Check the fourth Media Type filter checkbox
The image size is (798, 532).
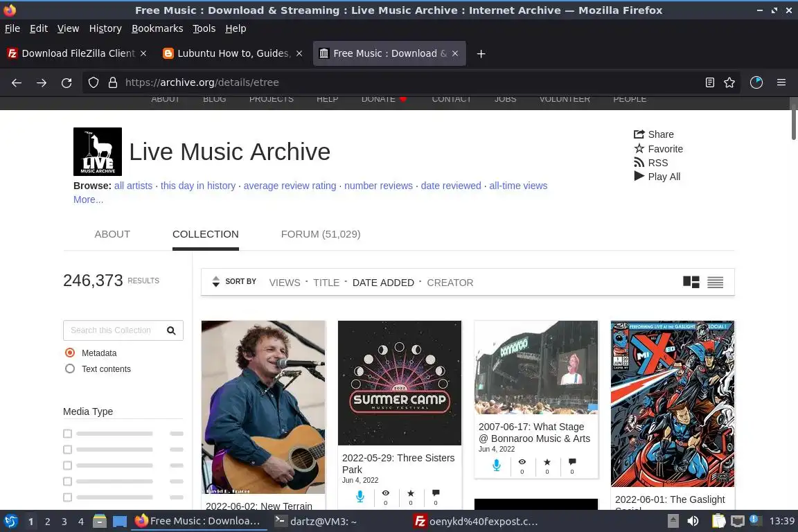(67, 481)
